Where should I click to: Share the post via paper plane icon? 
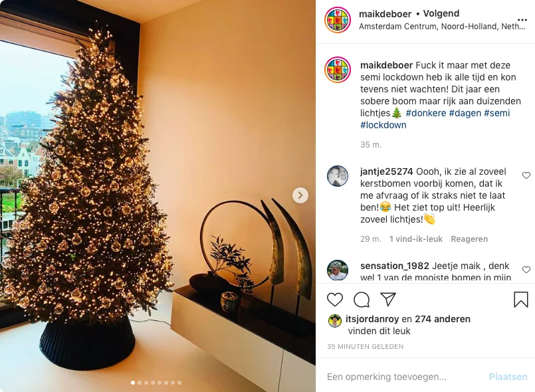tap(388, 299)
